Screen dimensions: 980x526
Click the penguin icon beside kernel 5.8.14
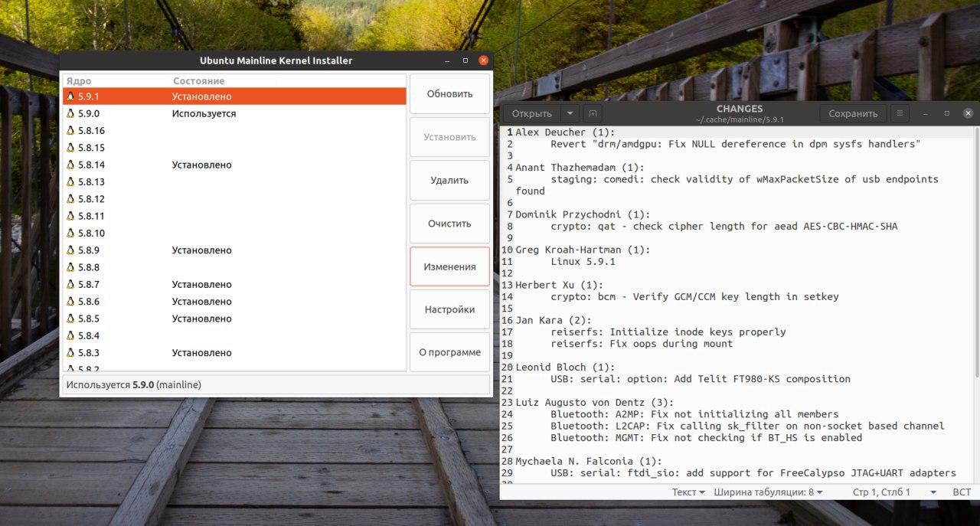pyautogui.click(x=70, y=165)
